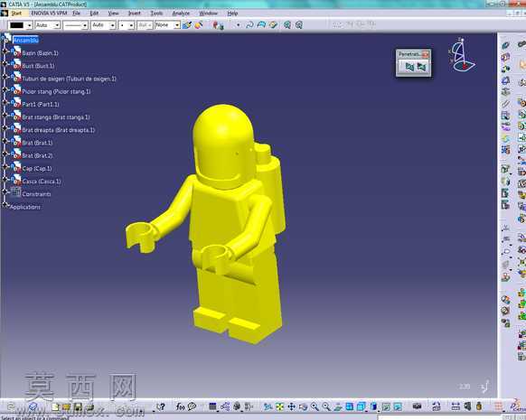Open the line thickness Auto dropdown

pos(112,25)
